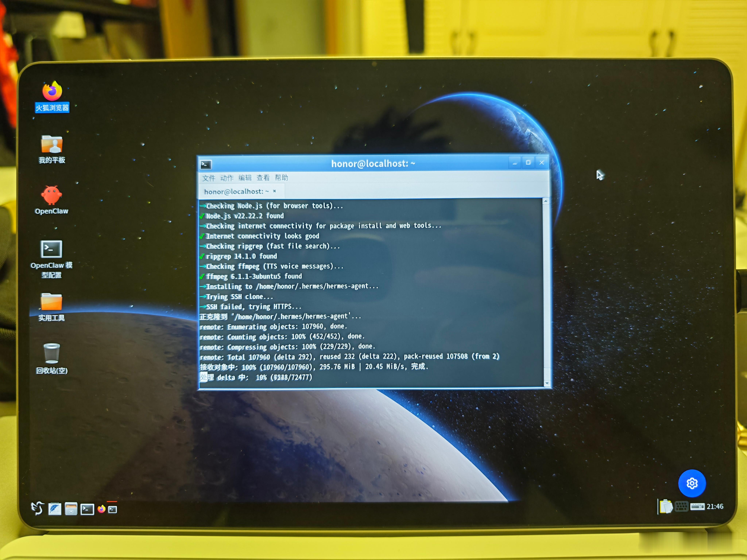Click line 'SSH failed, trying HTTPS...'
This screenshot has width=747, height=560.
click(x=254, y=307)
